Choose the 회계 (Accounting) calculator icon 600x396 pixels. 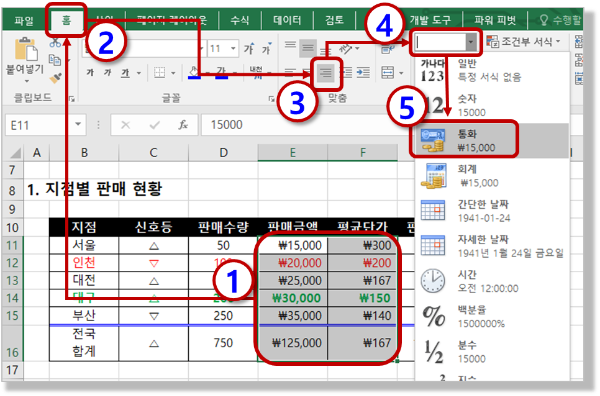pos(433,176)
